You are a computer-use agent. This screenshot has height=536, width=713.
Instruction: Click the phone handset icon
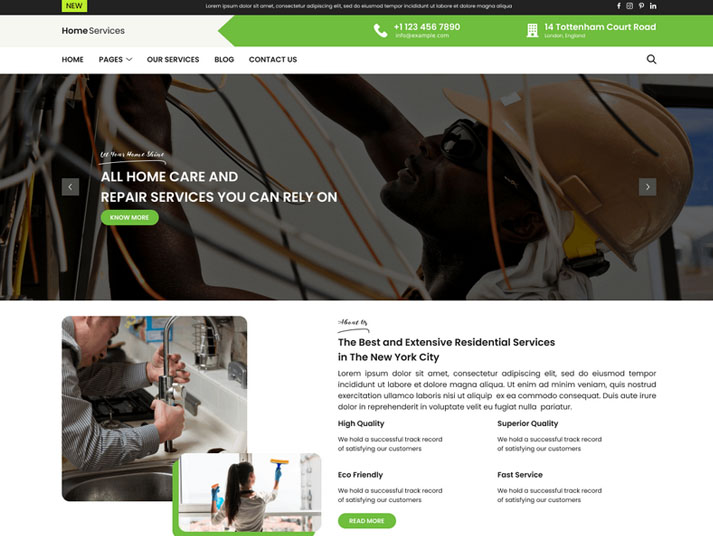pyautogui.click(x=380, y=30)
